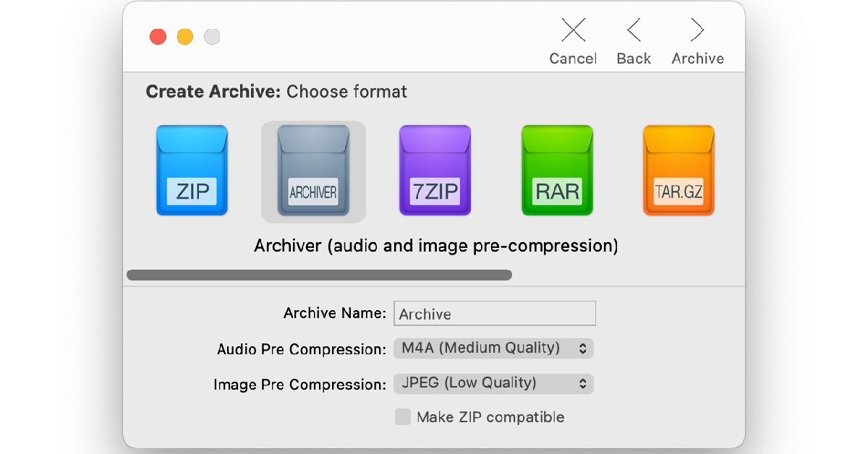Expand the Image Pre Compression dropdown
The image size is (868, 454).
pos(493,384)
